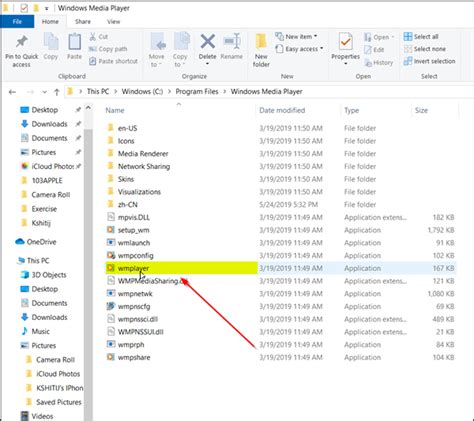Click the Back navigation arrow
The image size is (474, 421).
coord(12,92)
